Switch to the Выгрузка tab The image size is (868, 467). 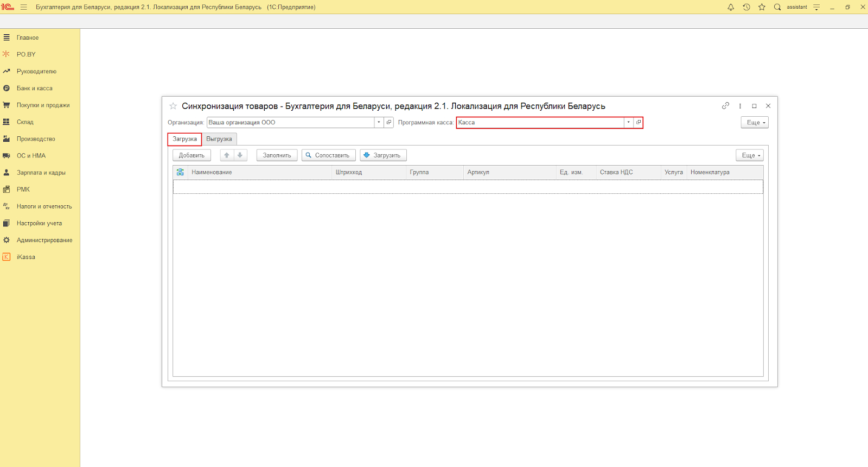coord(219,139)
